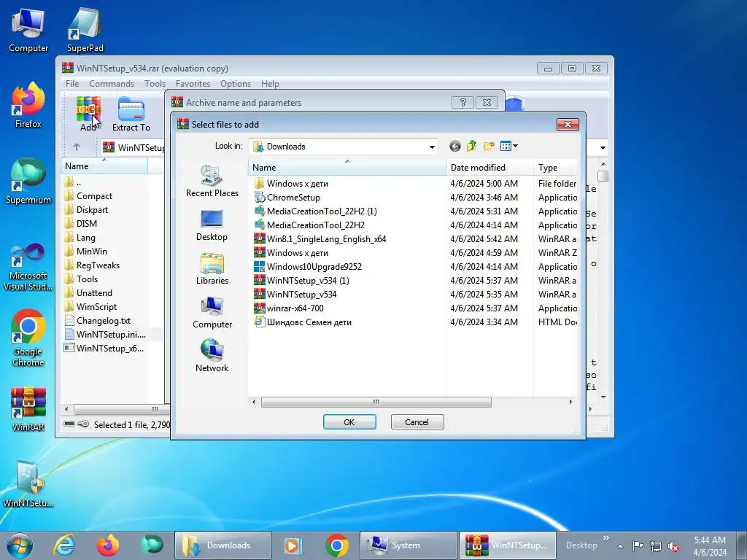Screen dimensions: 747x560
Task: Open the Favorites menu
Action: pyautogui.click(x=193, y=84)
